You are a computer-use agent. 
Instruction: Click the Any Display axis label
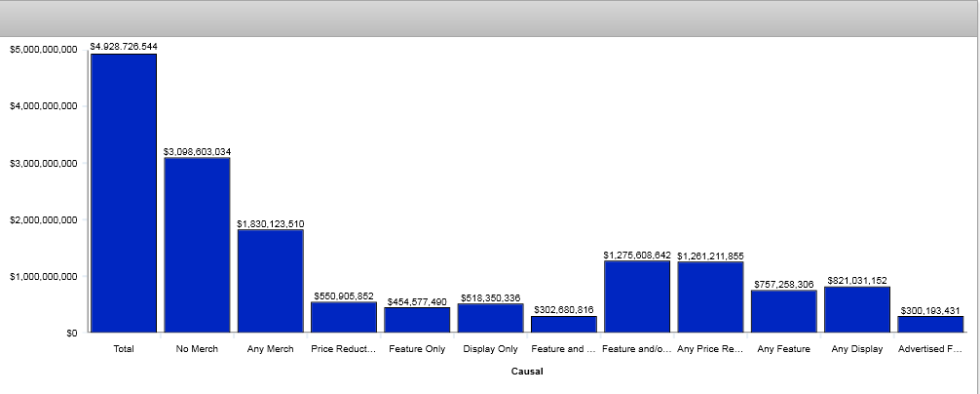(x=857, y=348)
